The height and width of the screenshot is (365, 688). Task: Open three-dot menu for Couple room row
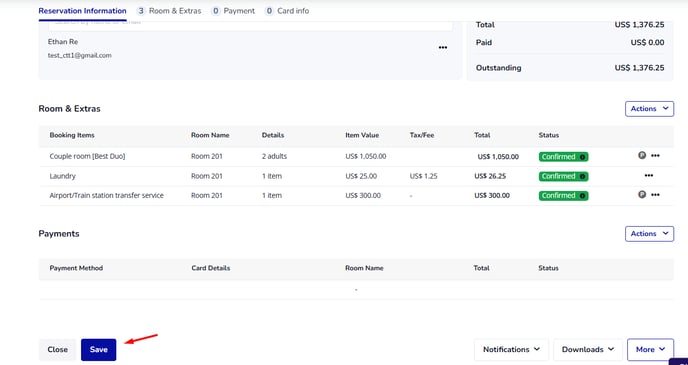pyautogui.click(x=655, y=156)
